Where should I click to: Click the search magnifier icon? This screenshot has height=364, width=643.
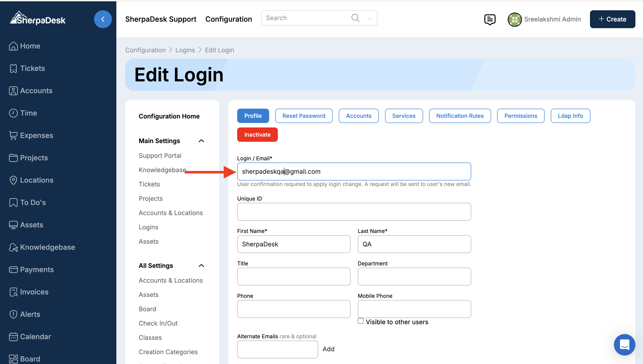pyautogui.click(x=355, y=18)
